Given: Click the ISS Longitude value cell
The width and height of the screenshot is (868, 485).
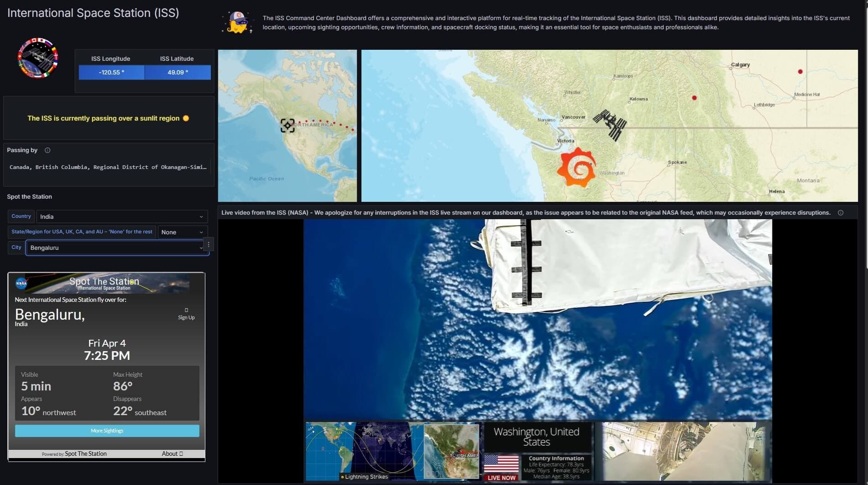Looking at the screenshot, I should coord(111,72).
